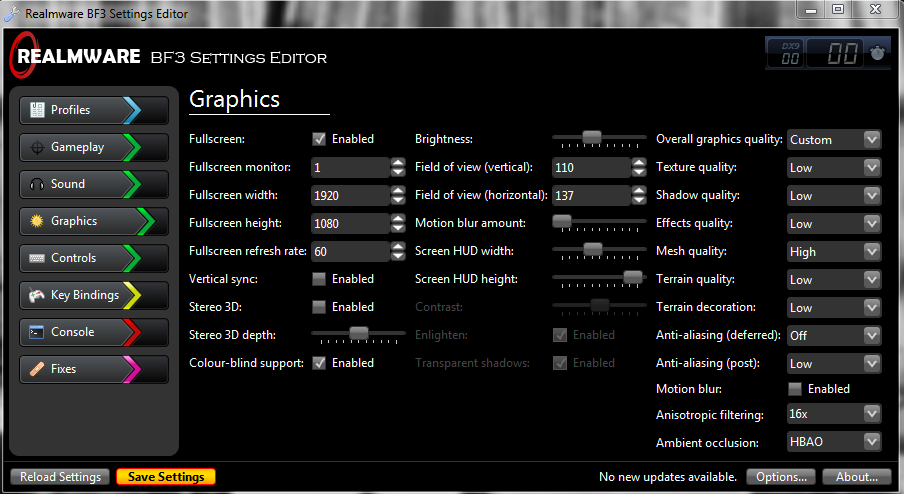
Task: Expand Overall graphics quality dropdown
Action: click(x=834, y=139)
